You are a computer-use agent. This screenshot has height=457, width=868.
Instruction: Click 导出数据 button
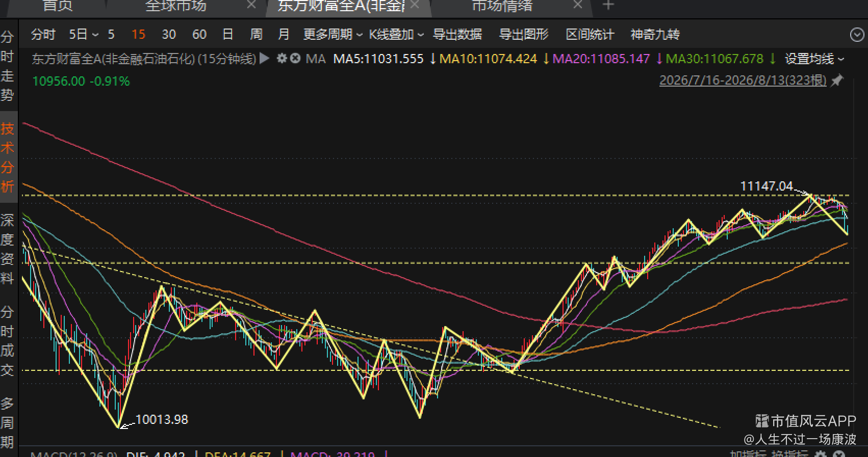pos(457,35)
